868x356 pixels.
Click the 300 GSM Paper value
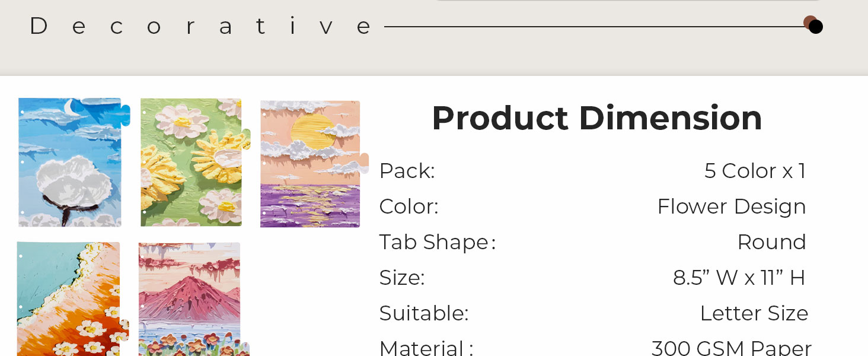point(731,348)
